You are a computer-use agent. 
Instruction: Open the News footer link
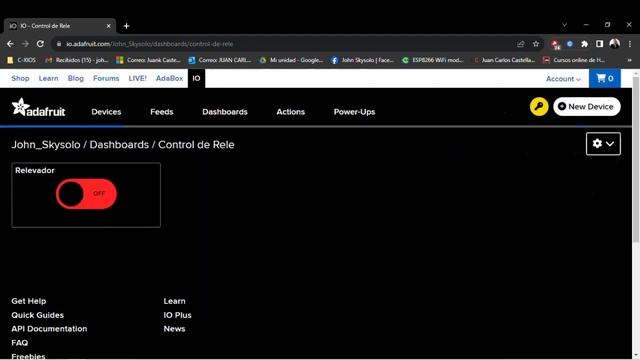click(174, 329)
